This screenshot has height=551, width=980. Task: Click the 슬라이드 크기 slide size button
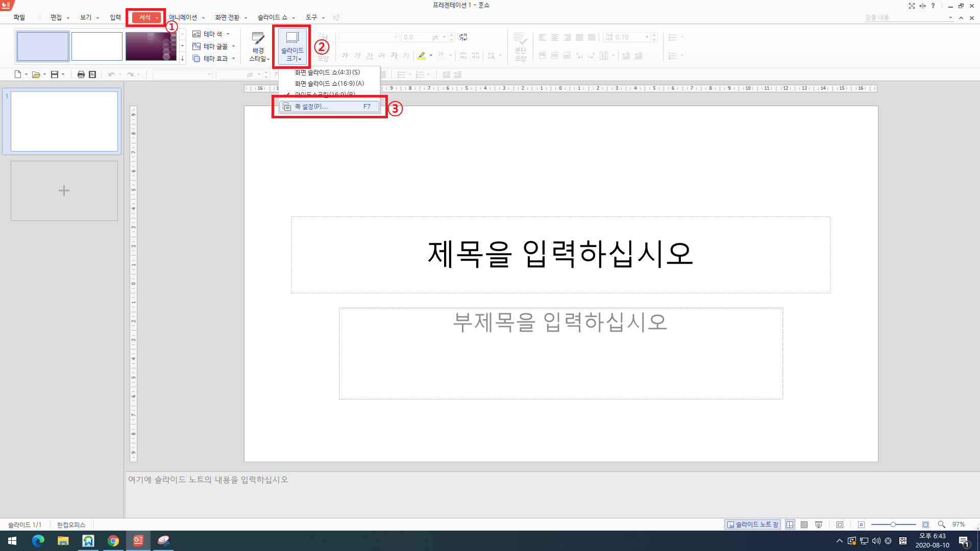(292, 46)
